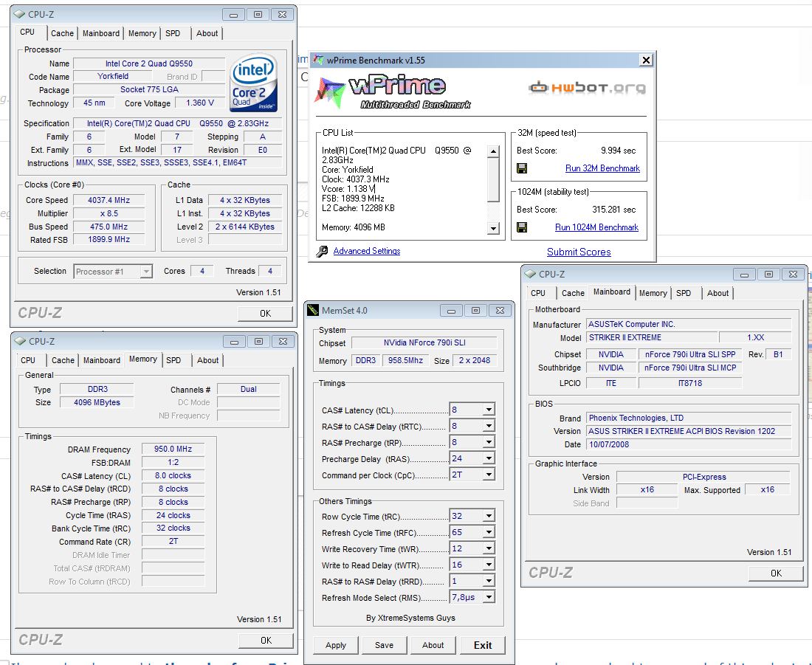Screen dimensions: 812x665
Task: Minimize the MemSet 4.0 window
Action: [x=452, y=310]
